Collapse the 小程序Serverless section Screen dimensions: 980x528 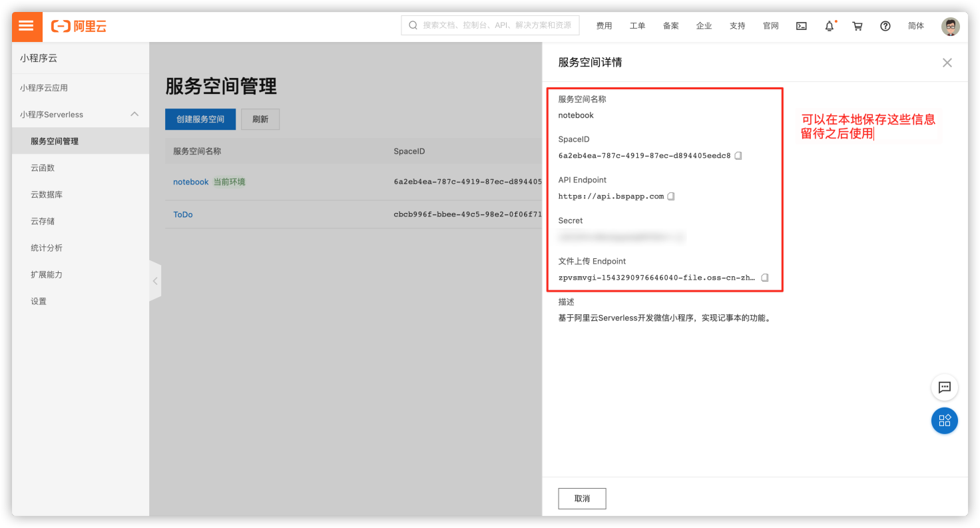coord(134,115)
